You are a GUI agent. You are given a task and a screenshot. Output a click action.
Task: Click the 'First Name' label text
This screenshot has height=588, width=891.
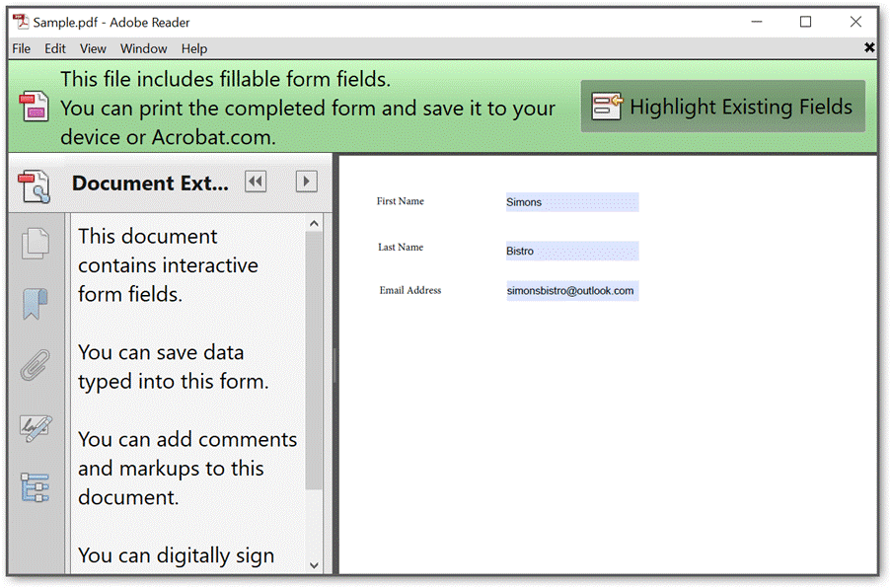(400, 201)
